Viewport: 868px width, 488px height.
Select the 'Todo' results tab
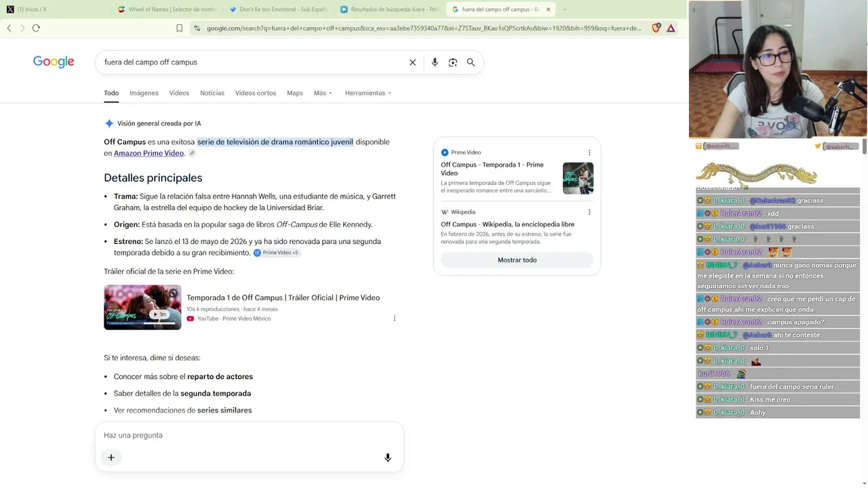coord(111,93)
